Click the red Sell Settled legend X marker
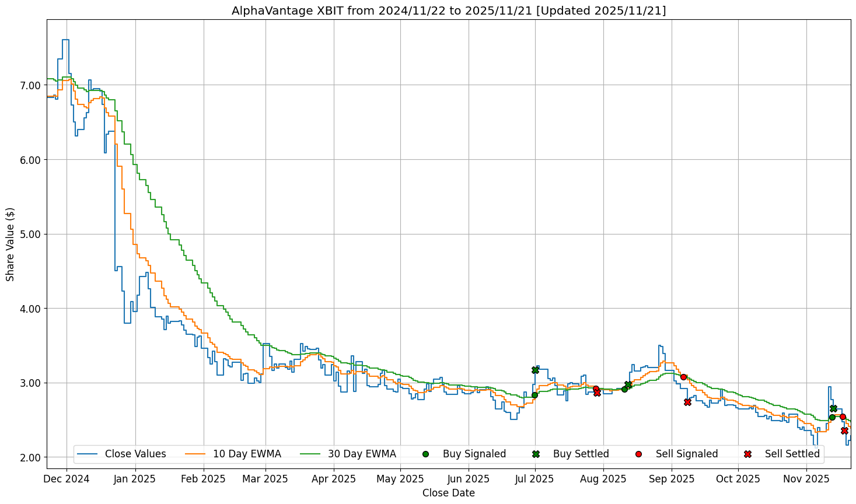Image resolution: width=856 pixels, height=504 pixels. point(747,454)
